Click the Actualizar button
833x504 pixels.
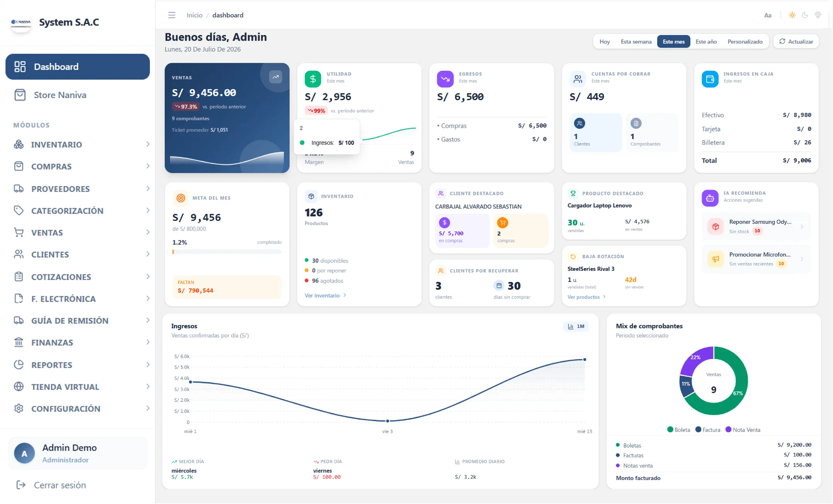click(x=796, y=41)
